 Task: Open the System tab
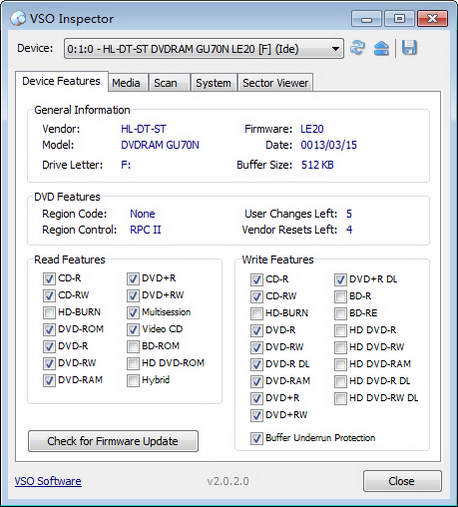[213, 83]
